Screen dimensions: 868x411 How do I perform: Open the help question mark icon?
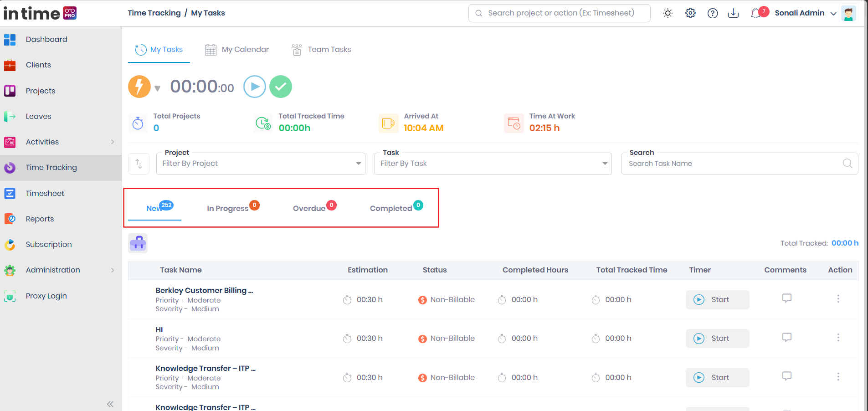[x=713, y=13]
